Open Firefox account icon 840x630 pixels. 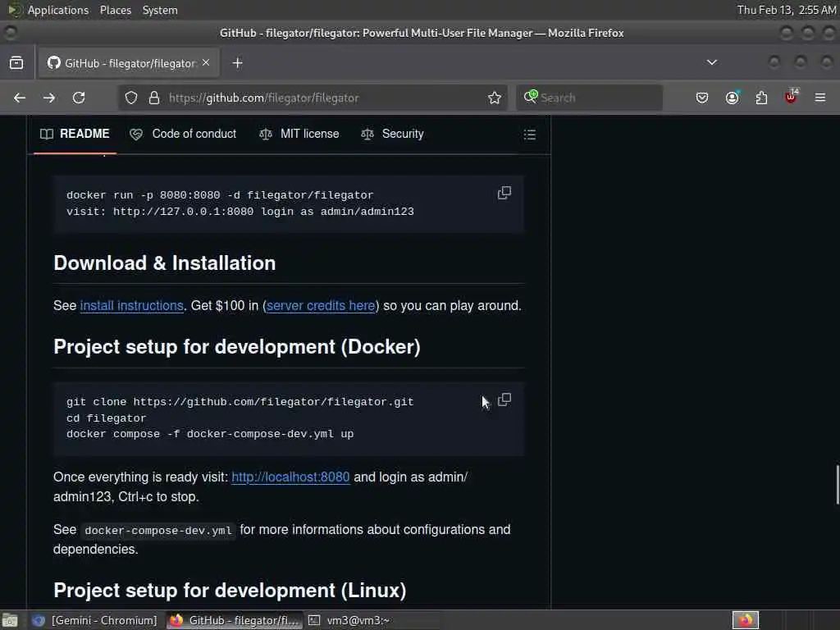click(732, 98)
